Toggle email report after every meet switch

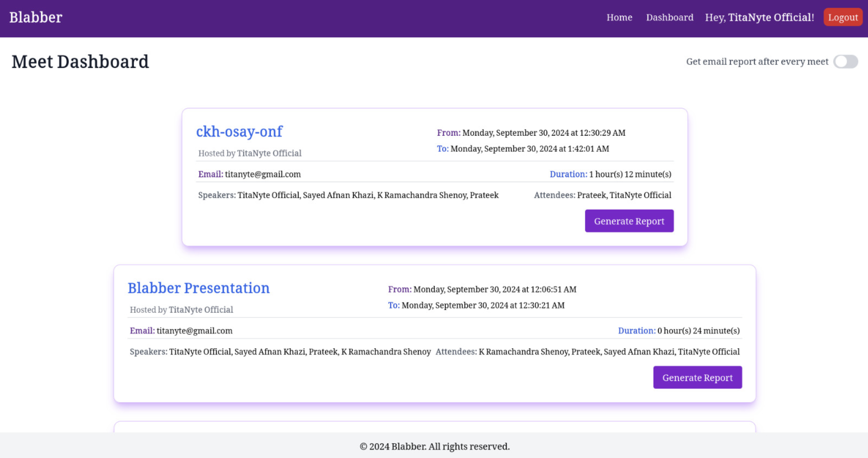(845, 62)
